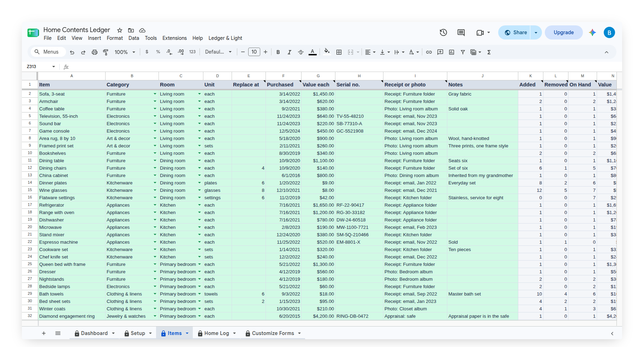Image resolution: width=644 pixels, height=347 pixels.
Task: Insert a link with the link icon
Action: [429, 52]
